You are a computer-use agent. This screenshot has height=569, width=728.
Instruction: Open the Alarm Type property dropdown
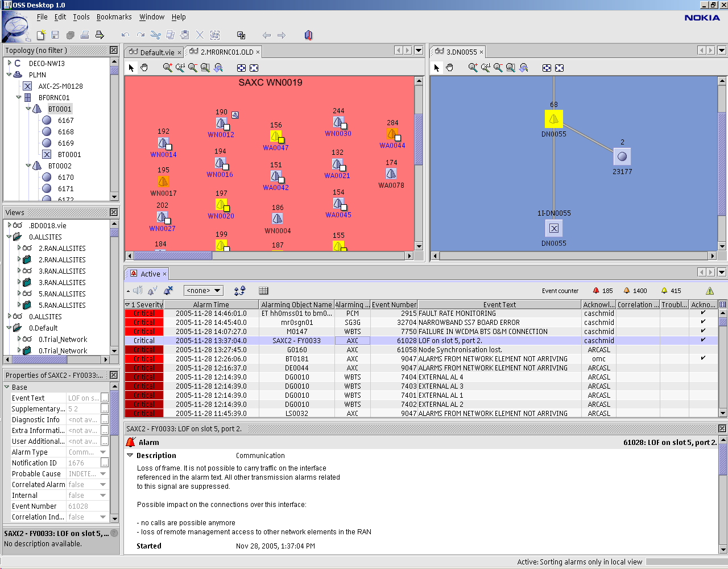103,452
